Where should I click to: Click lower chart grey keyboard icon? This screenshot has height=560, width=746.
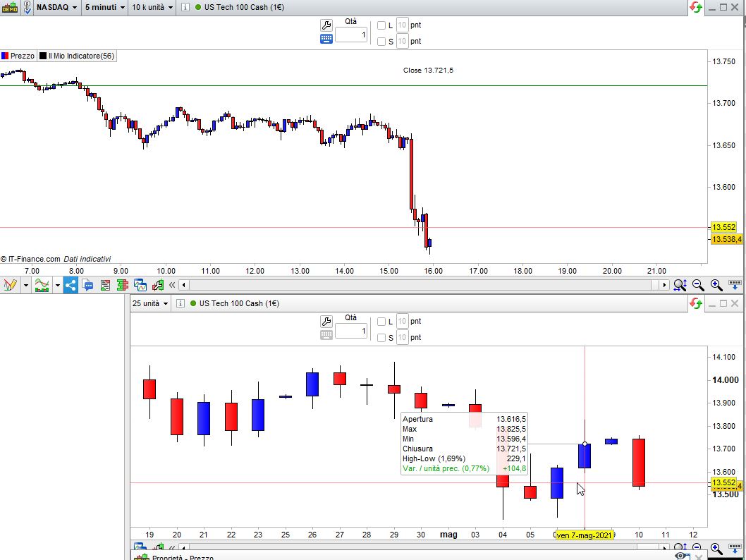326,335
